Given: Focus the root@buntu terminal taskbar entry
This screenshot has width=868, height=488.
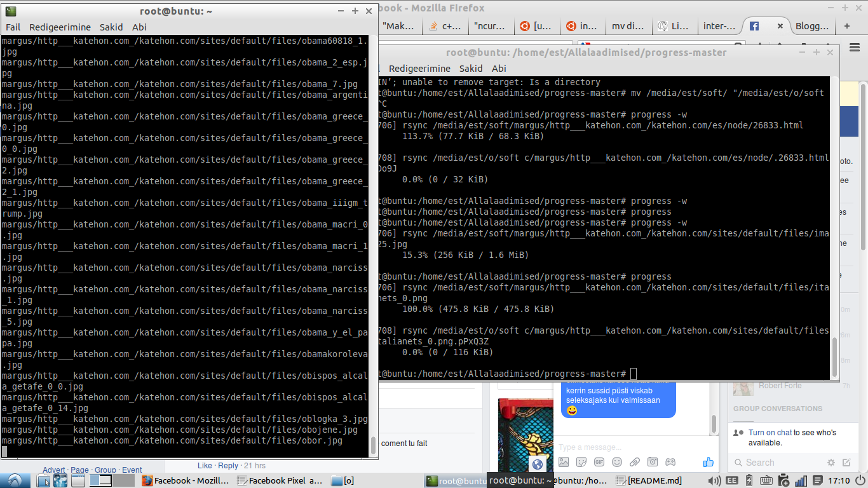Looking at the screenshot, I should [456, 480].
